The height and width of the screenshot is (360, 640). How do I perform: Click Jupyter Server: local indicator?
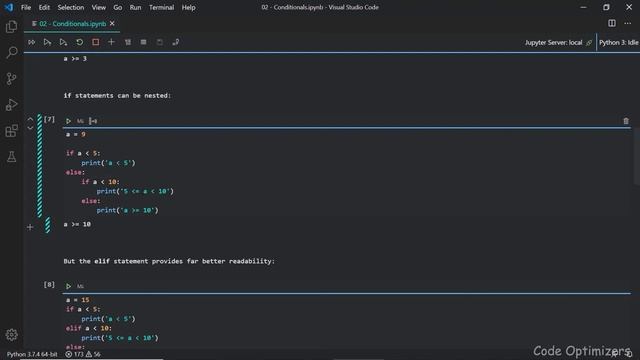(x=558, y=42)
